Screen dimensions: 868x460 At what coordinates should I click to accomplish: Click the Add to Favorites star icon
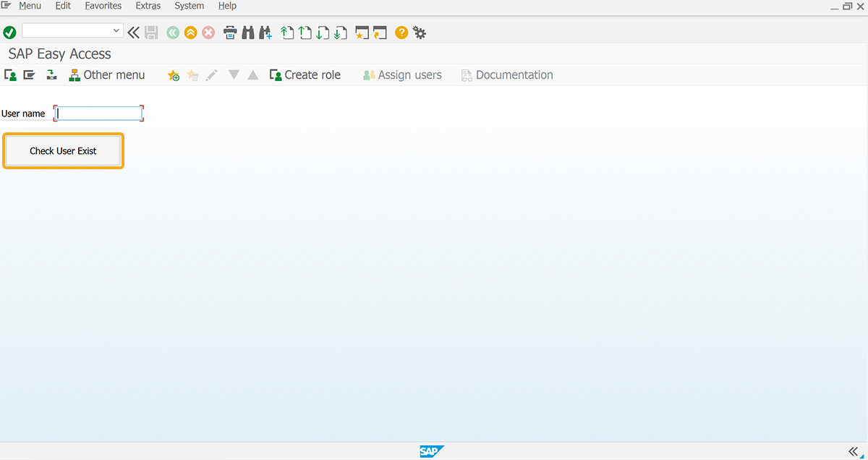point(174,75)
